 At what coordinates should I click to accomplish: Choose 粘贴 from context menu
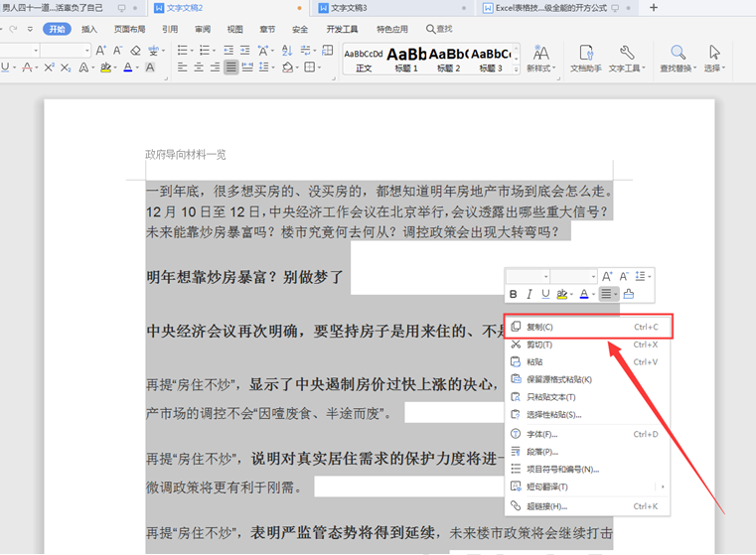[587, 361]
